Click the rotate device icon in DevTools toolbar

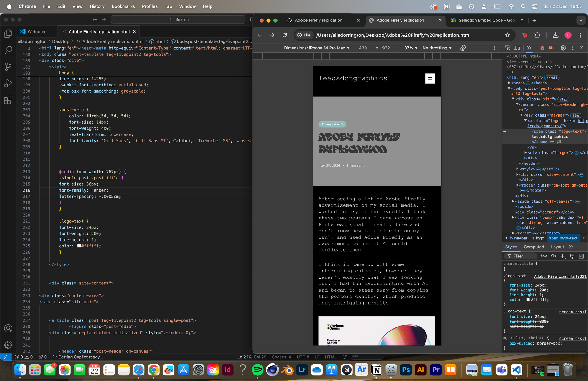pos(463,48)
